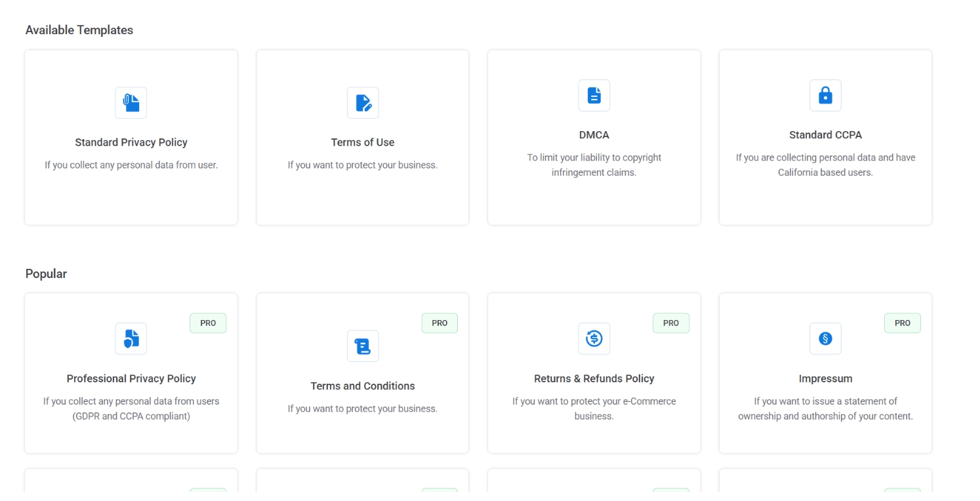Select the DMCA template card
Viewport: 980px width, 501px height.
594,136
